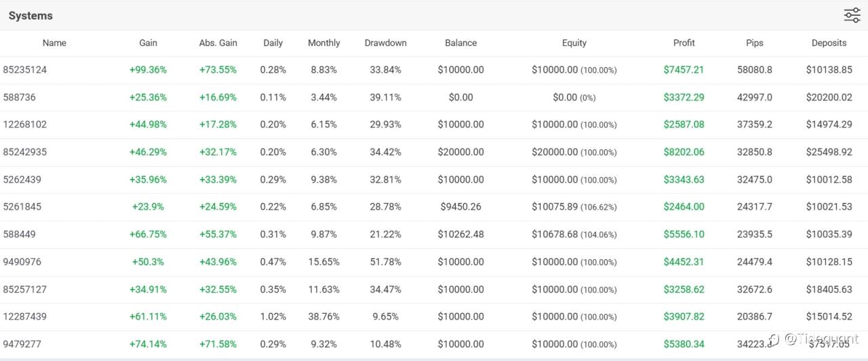
Task: Sort by Deposits column header
Action: 829,43
